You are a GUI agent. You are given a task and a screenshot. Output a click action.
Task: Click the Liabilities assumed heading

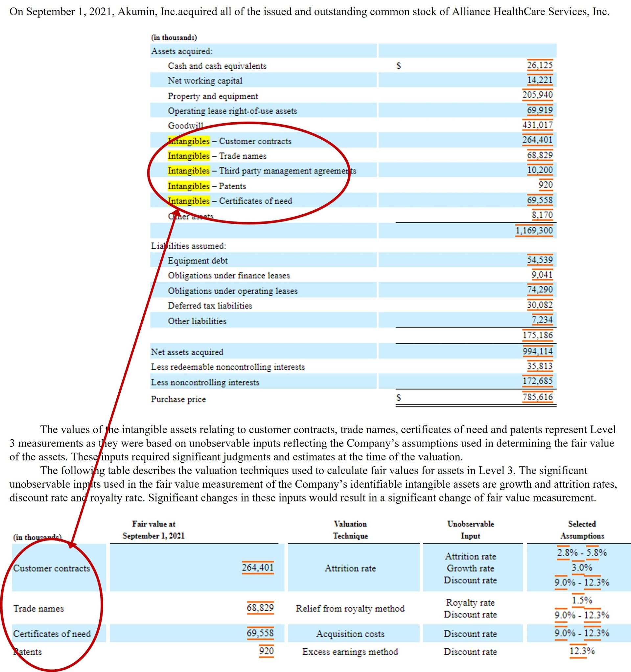pos(189,246)
